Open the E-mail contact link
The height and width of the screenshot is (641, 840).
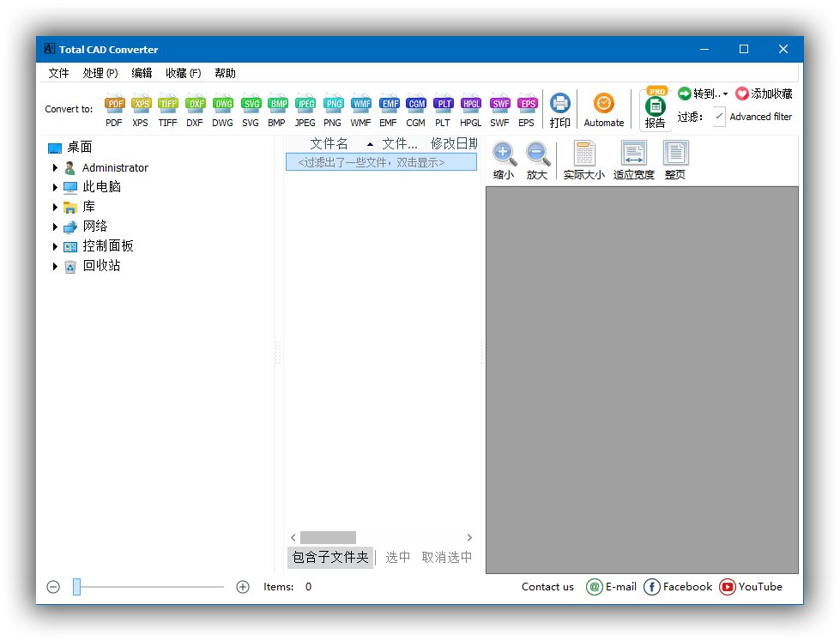611,587
